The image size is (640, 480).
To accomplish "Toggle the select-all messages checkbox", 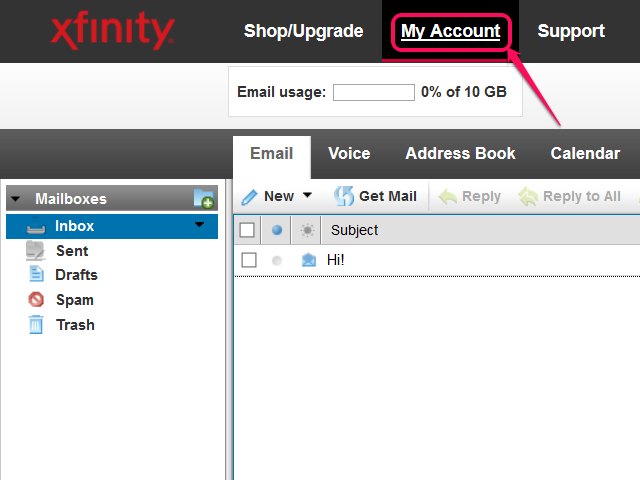I will tap(247, 230).
